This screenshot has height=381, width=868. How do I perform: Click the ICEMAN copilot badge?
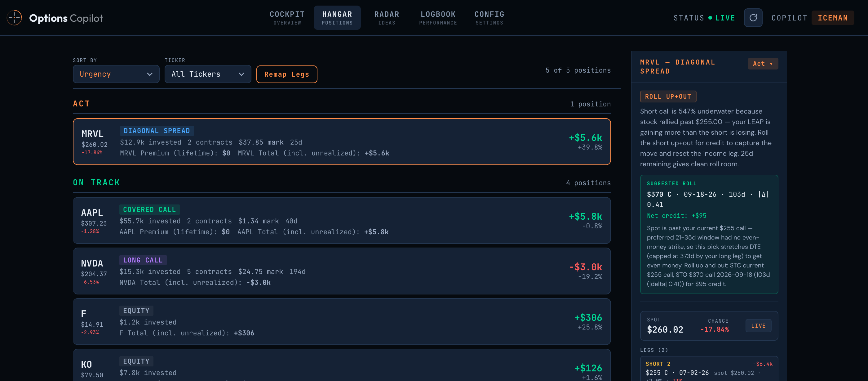(833, 18)
